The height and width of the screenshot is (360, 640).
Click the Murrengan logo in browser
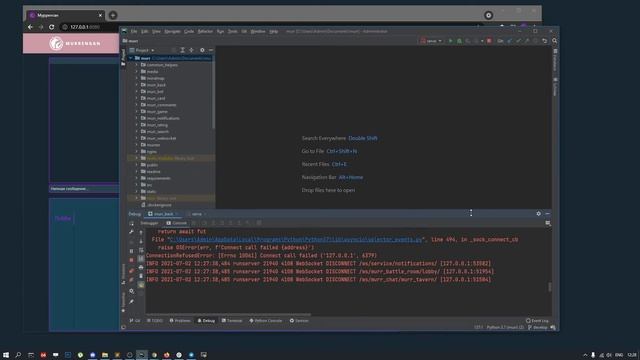click(x=75, y=43)
